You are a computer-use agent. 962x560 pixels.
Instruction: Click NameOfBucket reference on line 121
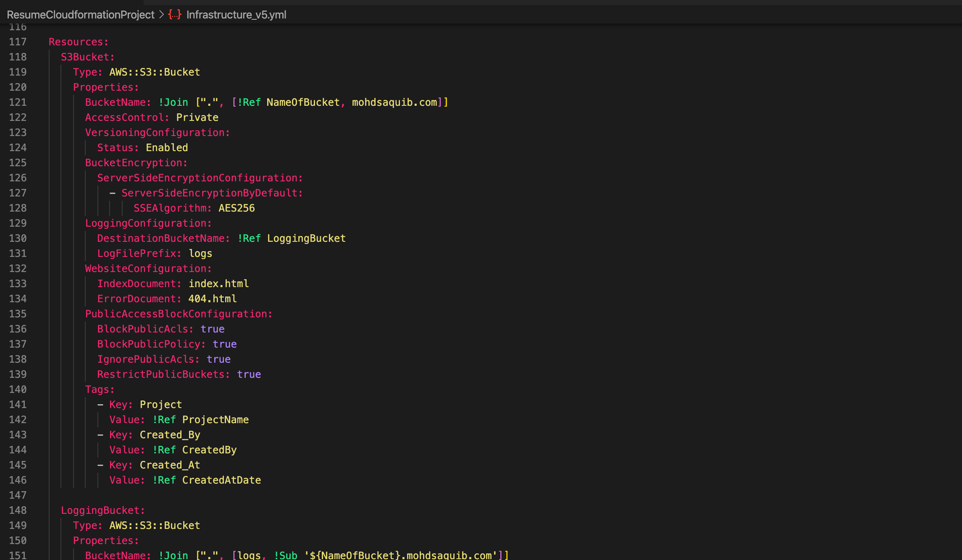303,102
